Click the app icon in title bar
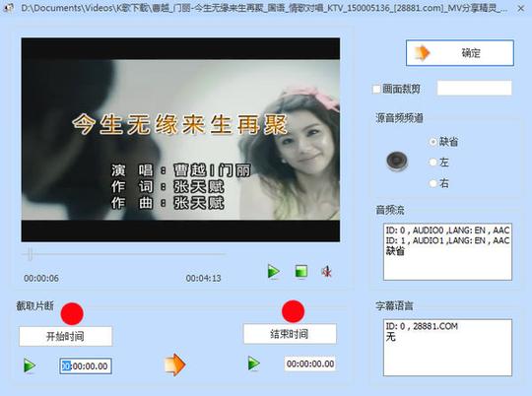The height and width of the screenshot is (396, 532). [8, 8]
